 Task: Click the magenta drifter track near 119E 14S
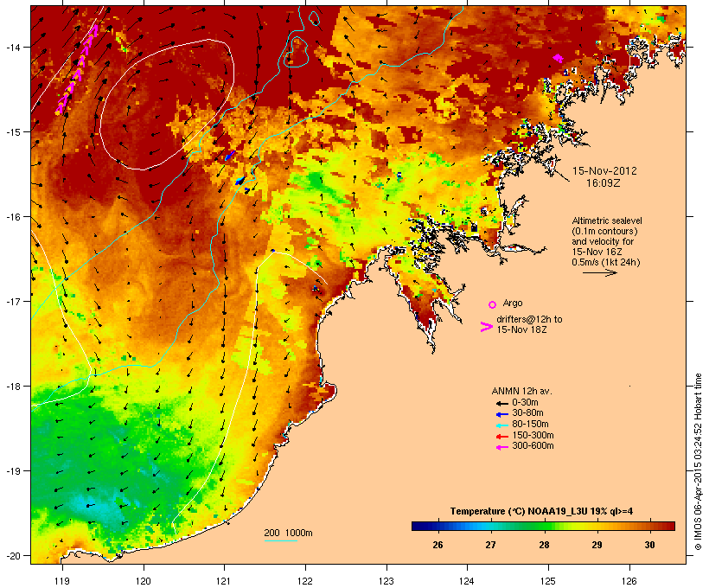pos(78,69)
